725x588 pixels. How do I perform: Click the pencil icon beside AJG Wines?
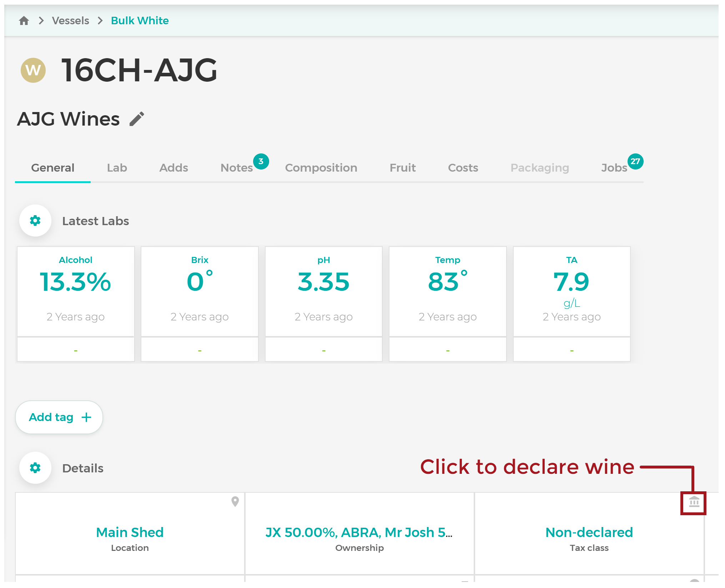click(x=137, y=119)
